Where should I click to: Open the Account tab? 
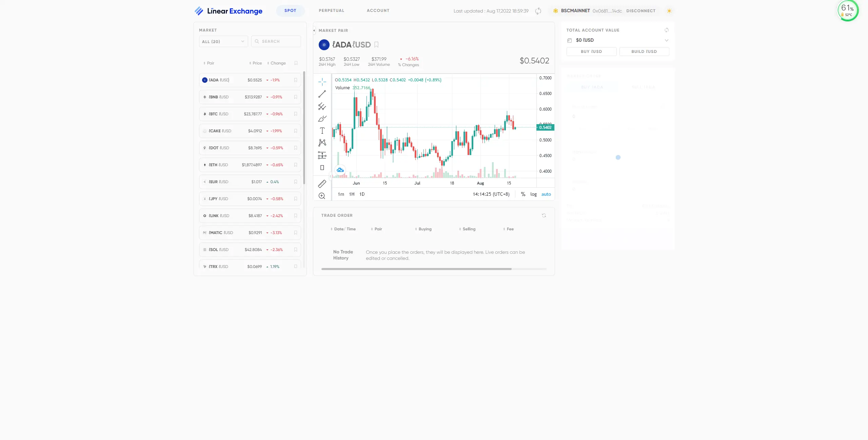pos(378,11)
